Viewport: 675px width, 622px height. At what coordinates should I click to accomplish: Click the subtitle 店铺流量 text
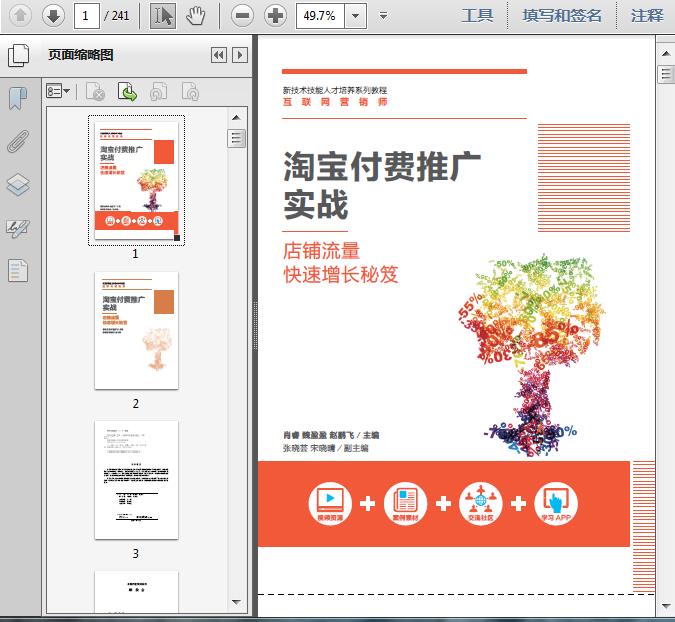pyautogui.click(x=321, y=251)
